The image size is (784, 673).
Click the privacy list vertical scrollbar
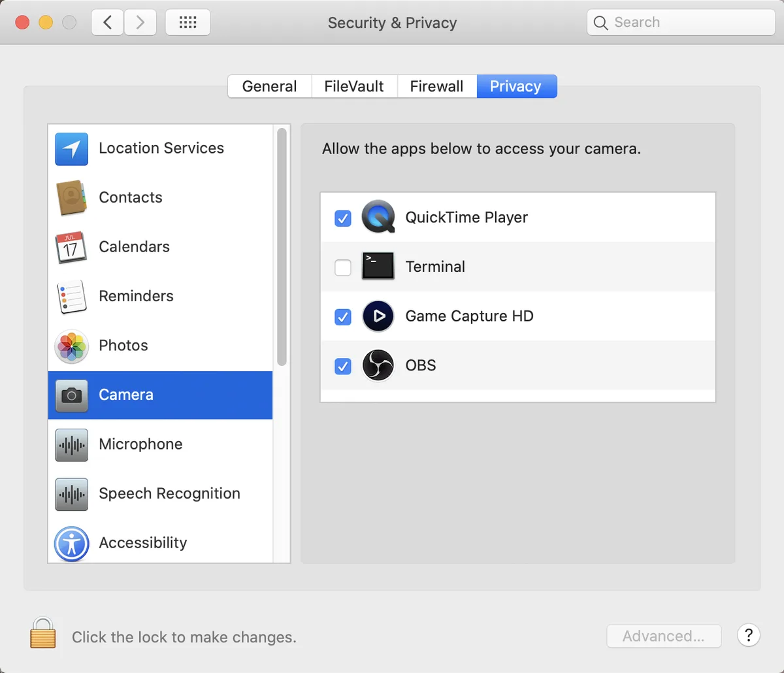282,247
